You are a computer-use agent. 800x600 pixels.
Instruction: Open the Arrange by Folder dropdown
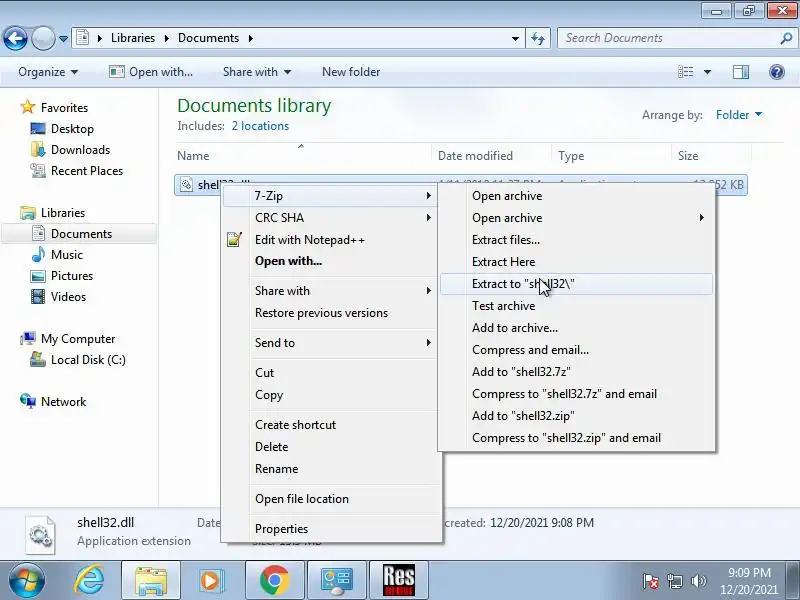tap(739, 115)
